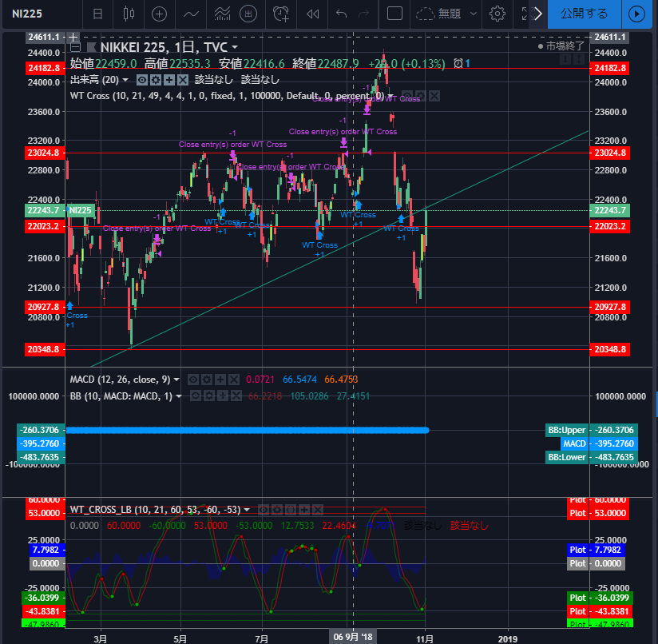Toggle visibility of 出来高 indicator eye icon
The image size is (658, 644).
(x=142, y=80)
